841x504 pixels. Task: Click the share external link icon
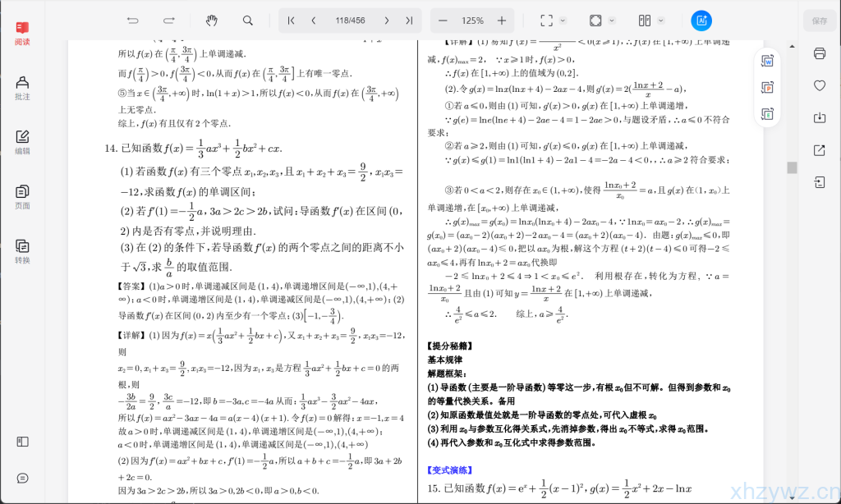coord(819,150)
